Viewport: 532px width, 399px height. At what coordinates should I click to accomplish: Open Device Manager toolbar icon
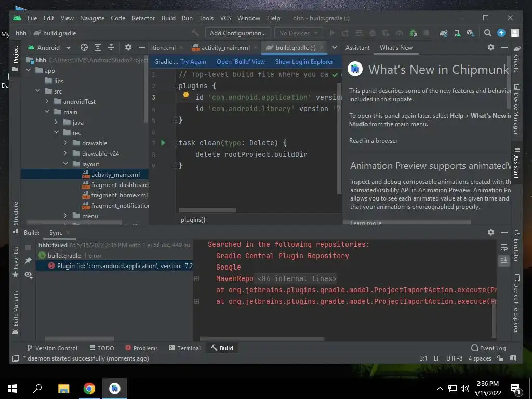[x=457, y=33]
